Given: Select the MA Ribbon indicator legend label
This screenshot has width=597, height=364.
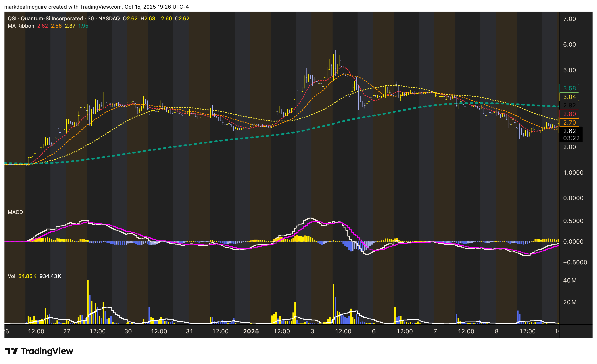Looking at the screenshot, I should [21, 26].
